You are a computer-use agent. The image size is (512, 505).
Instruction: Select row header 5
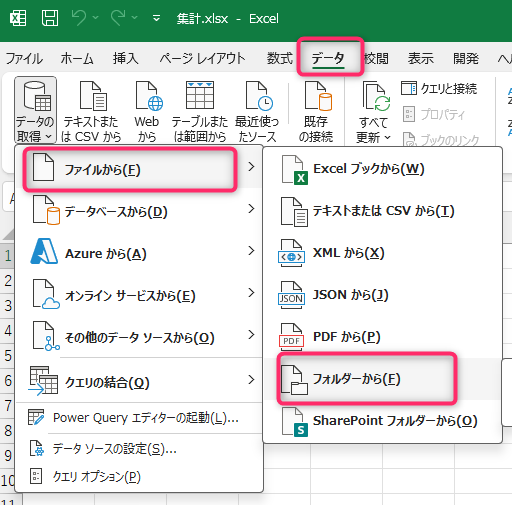pyautogui.click(x=7, y=356)
